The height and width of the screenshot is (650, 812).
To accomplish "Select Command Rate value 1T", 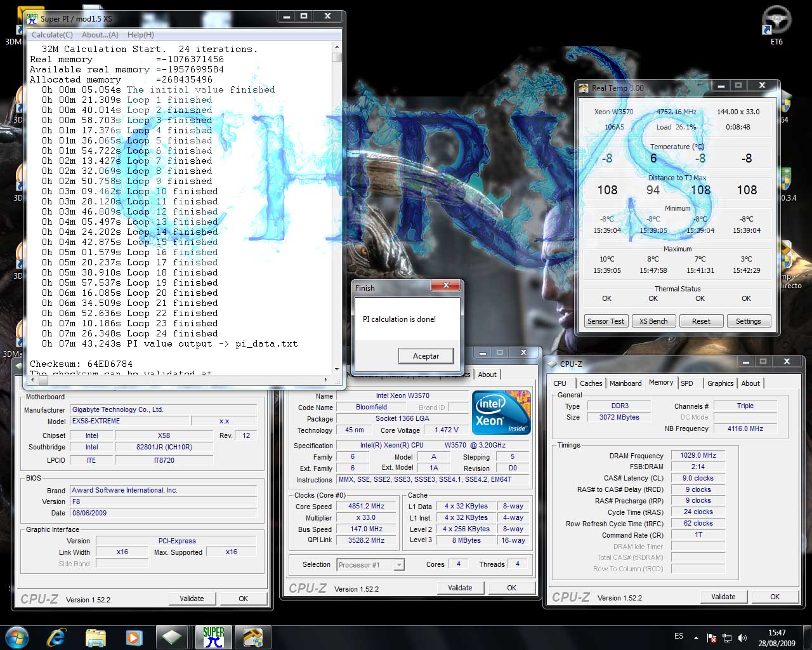I will 698,534.
